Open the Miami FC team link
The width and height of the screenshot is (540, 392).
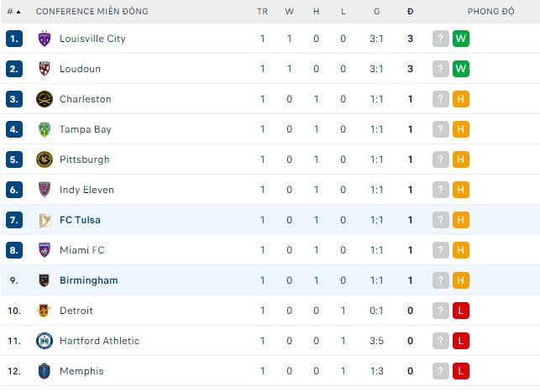click(x=81, y=250)
